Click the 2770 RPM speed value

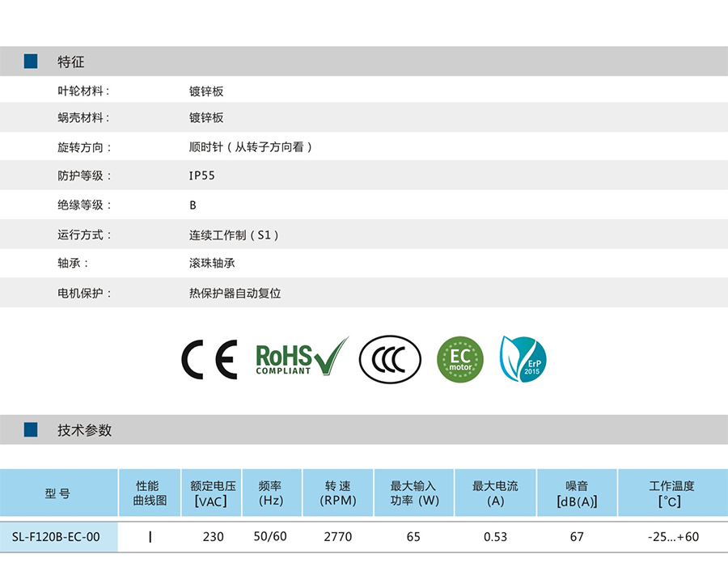pos(337,537)
